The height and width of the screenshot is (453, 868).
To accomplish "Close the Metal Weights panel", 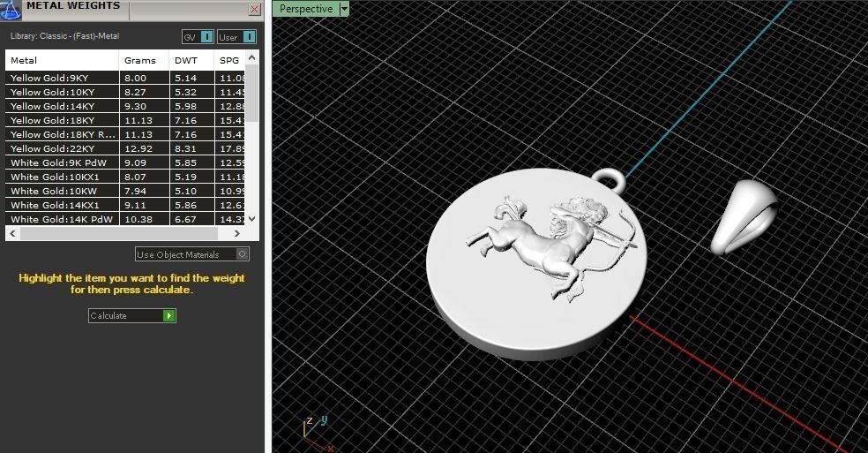I will tap(255, 9).
